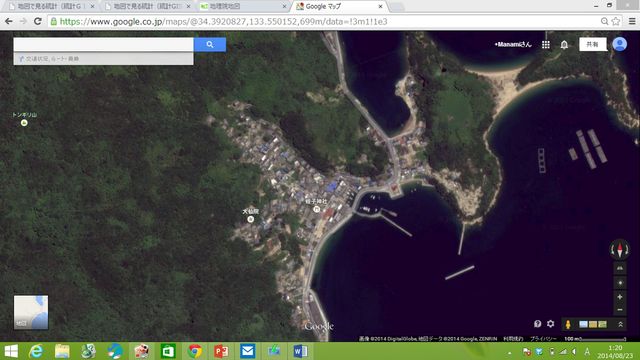640x360 pixels.
Task: Open File Explorer from the taskbar
Action: 62,351
